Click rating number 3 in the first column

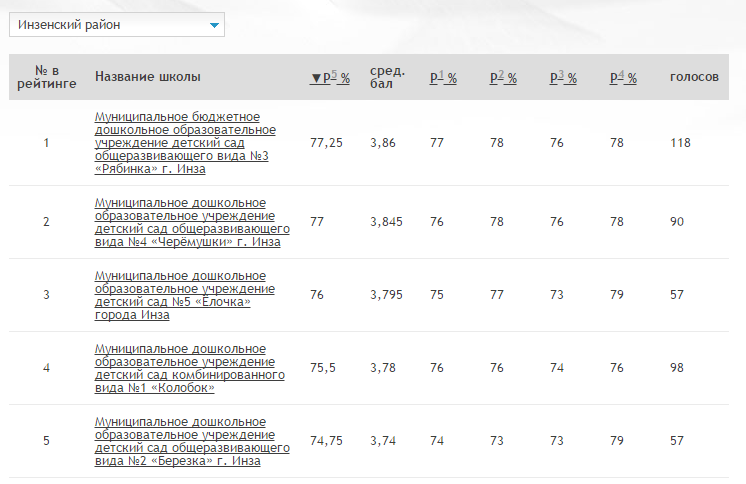[46, 295]
